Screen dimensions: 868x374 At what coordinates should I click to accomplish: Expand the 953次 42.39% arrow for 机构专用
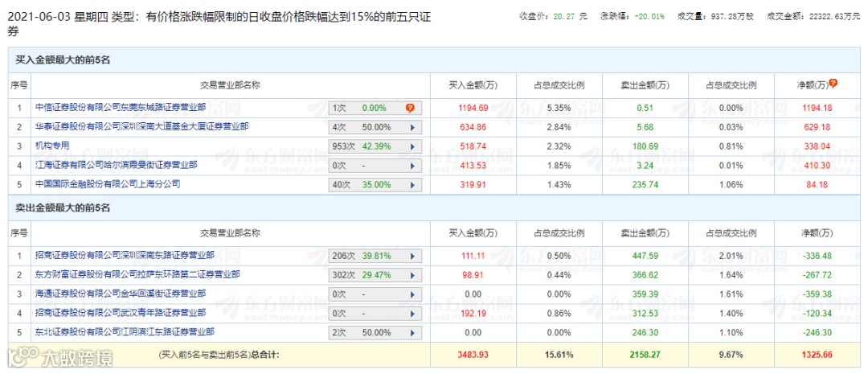coord(412,147)
